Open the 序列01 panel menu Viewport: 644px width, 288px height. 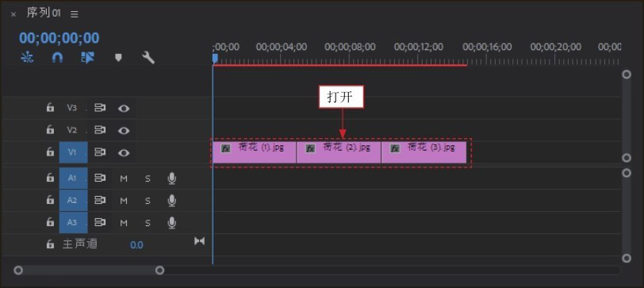tap(75, 14)
